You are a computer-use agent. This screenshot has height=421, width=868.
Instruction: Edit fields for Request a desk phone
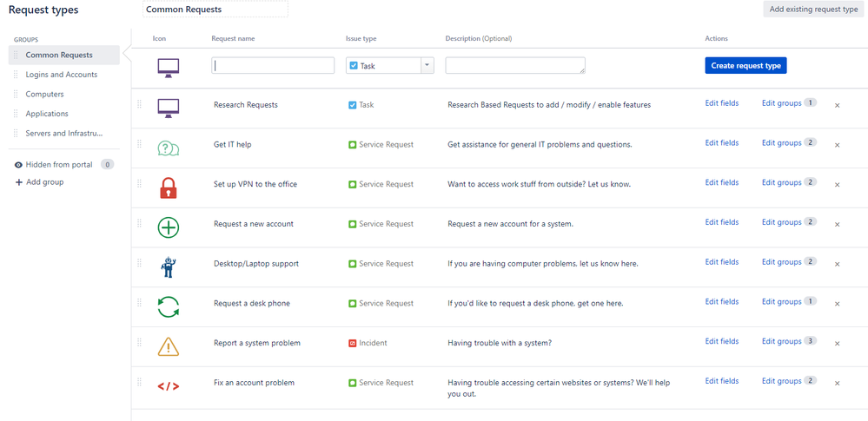722,302
